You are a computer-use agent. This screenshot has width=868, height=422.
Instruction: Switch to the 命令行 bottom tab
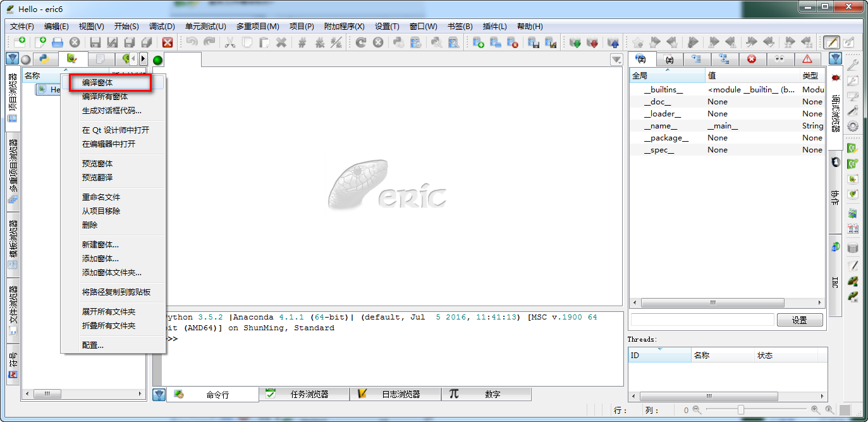pyautogui.click(x=213, y=394)
